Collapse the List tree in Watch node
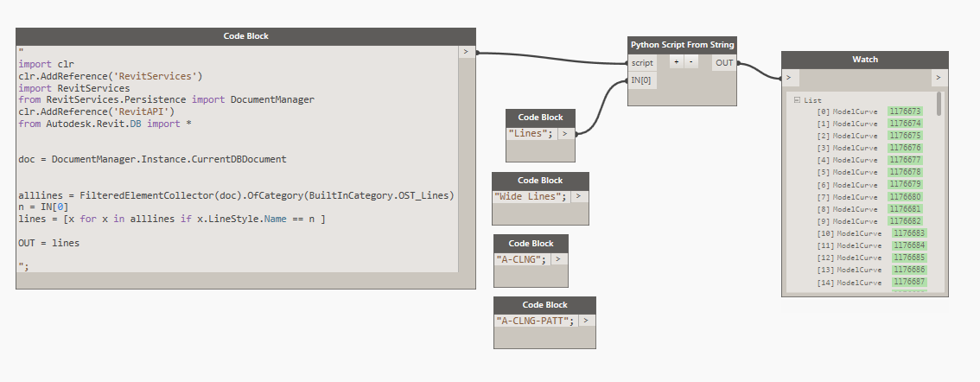The image size is (980, 382). click(798, 99)
